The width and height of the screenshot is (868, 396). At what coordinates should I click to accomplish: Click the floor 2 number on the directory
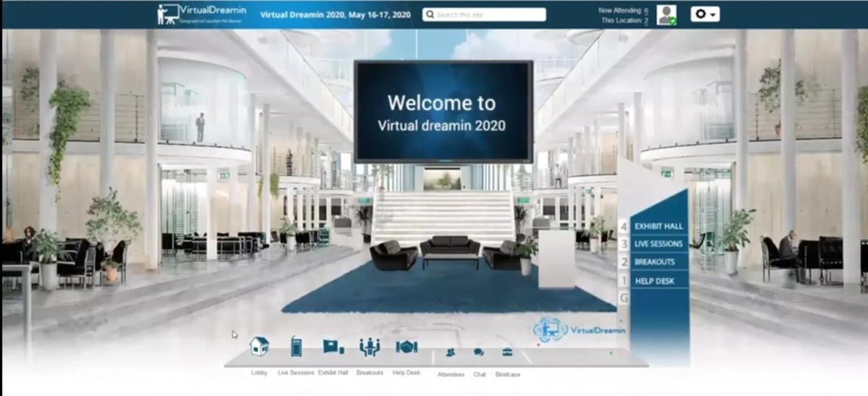point(624,262)
